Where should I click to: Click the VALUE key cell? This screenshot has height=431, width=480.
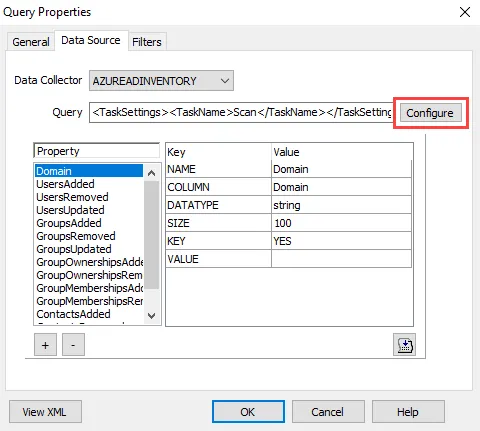click(x=219, y=259)
